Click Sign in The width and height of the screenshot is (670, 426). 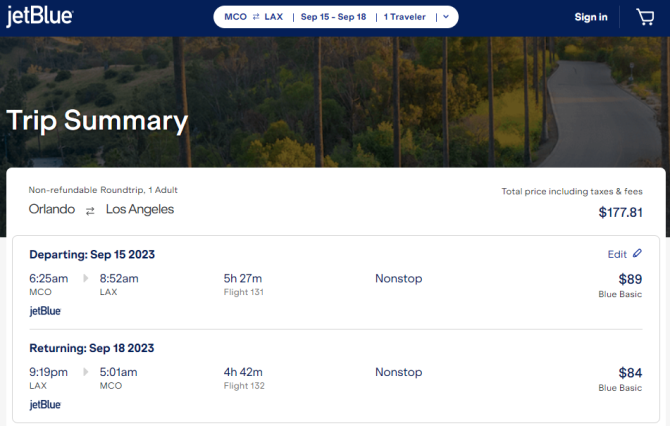(x=591, y=17)
